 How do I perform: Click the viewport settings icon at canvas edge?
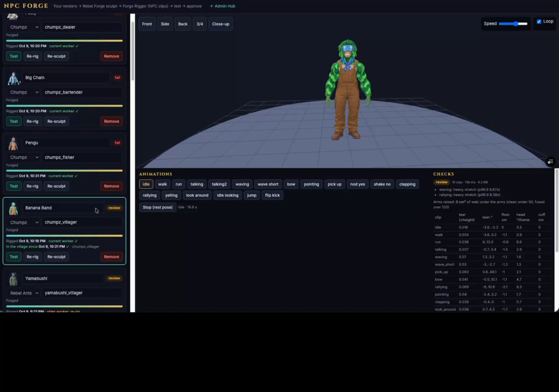551,162
